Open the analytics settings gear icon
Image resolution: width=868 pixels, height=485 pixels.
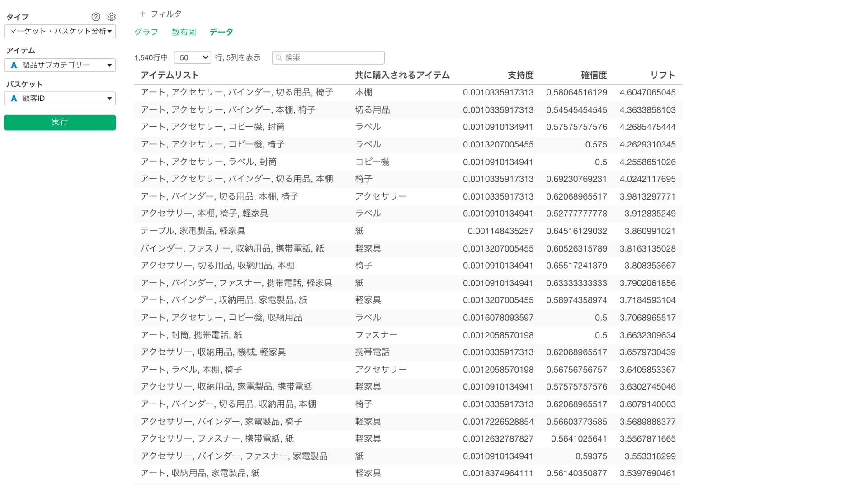tap(111, 17)
